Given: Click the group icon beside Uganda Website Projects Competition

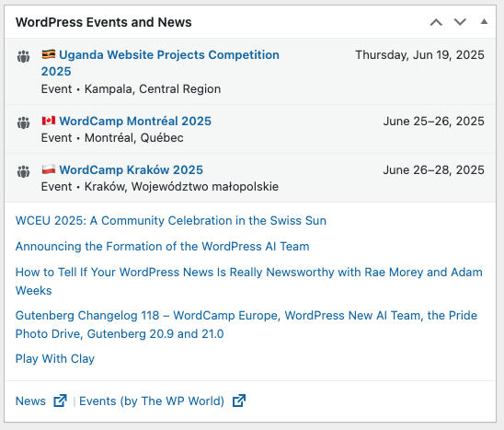Looking at the screenshot, I should click(23, 56).
